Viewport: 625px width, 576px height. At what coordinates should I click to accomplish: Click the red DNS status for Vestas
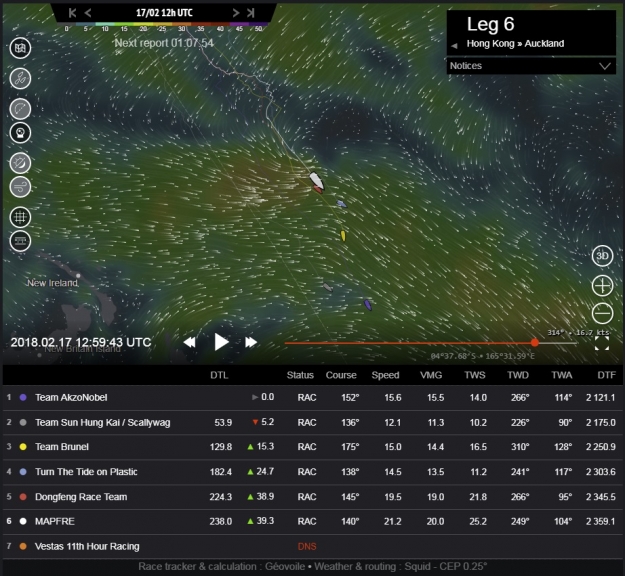click(307, 547)
